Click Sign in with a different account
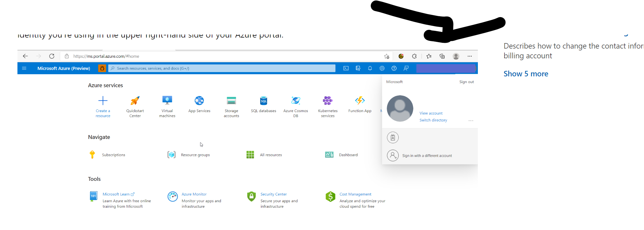644x230 pixels. click(427, 156)
